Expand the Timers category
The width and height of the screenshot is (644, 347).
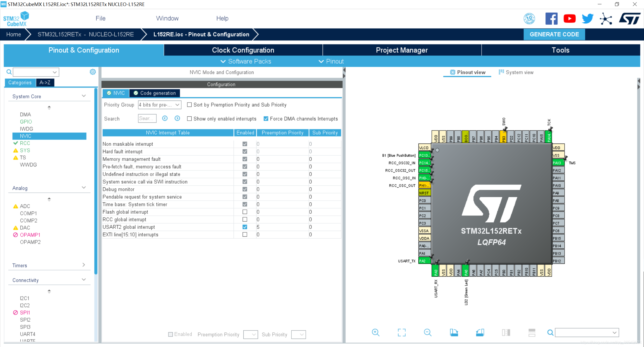(84, 265)
